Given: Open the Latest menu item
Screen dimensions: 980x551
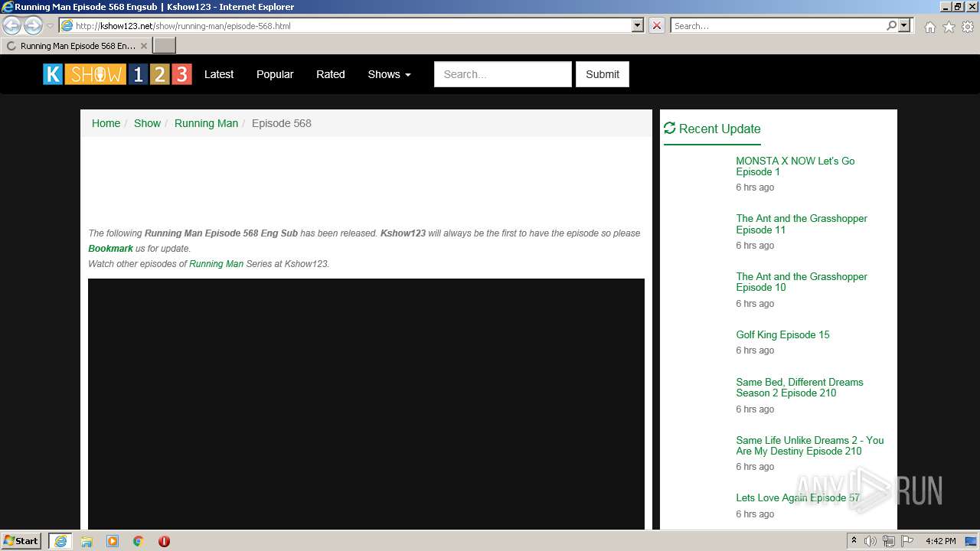Looking at the screenshot, I should (219, 74).
